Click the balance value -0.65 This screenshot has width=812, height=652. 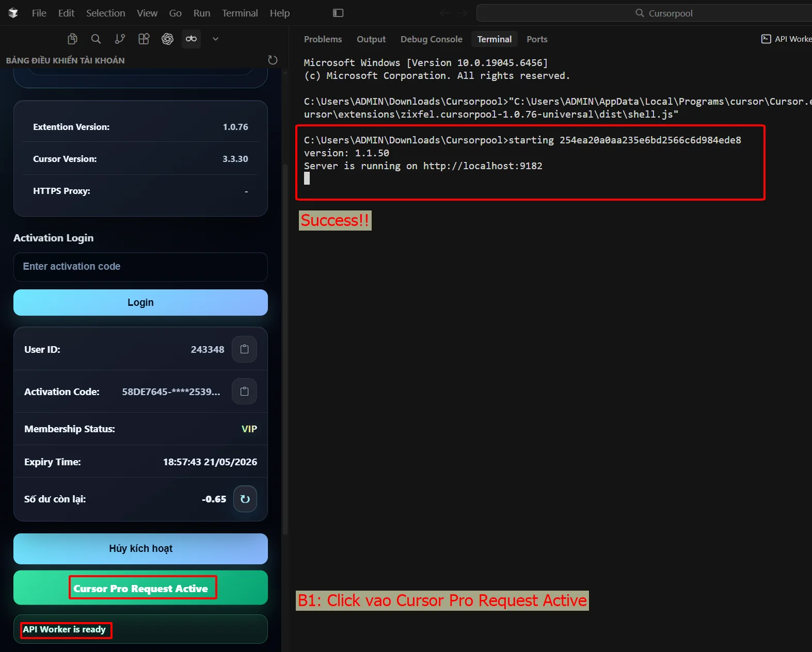pos(214,499)
